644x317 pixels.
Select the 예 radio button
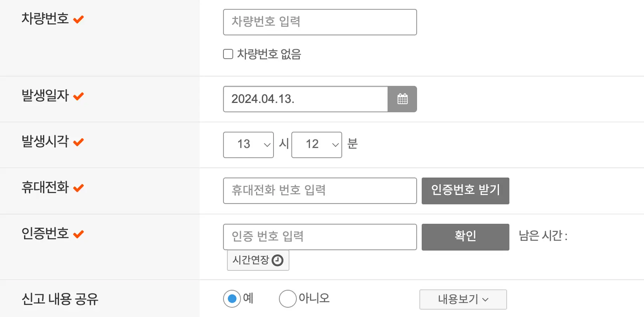point(232,299)
